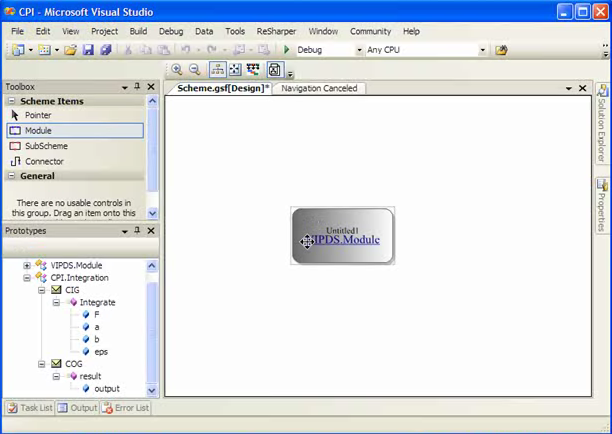Open the Error List bottom tab
The image size is (612, 434).
tap(125, 408)
